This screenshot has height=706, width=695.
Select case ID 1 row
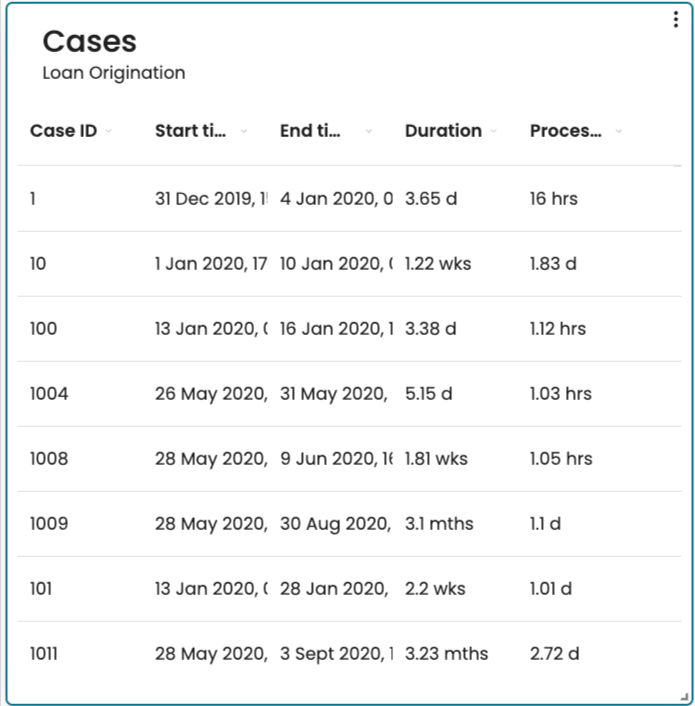point(33,199)
